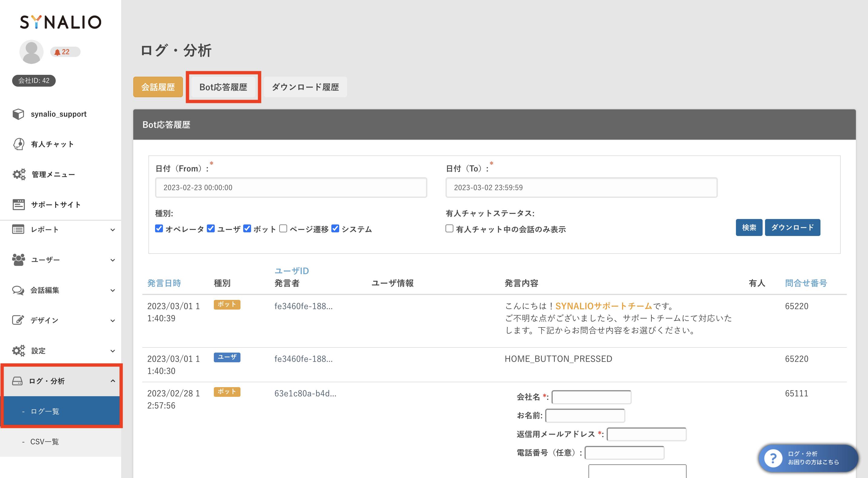
Task: Expand the 会話編集 menu chevron
Action: [113, 290]
